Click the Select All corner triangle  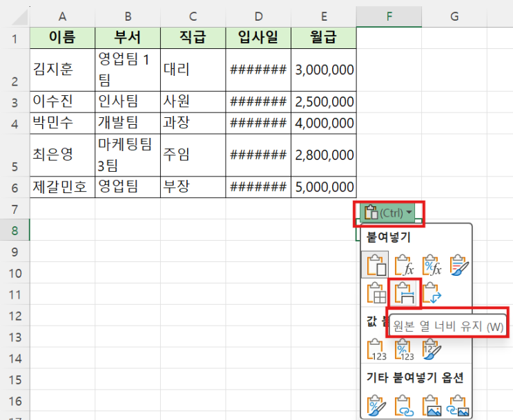point(20,17)
